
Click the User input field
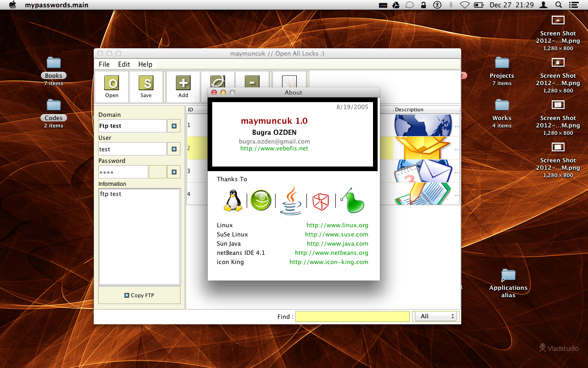click(132, 149)
